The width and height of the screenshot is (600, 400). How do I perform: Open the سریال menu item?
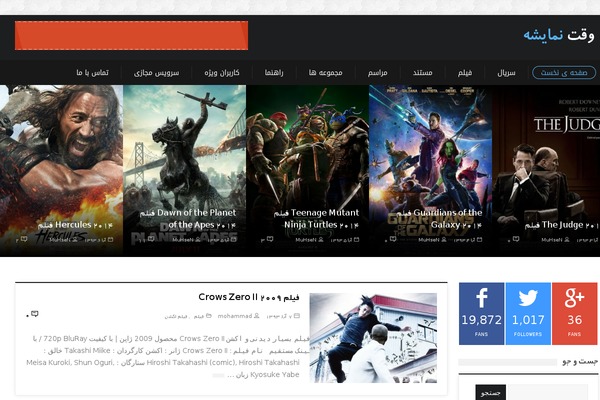coord(506,72)
